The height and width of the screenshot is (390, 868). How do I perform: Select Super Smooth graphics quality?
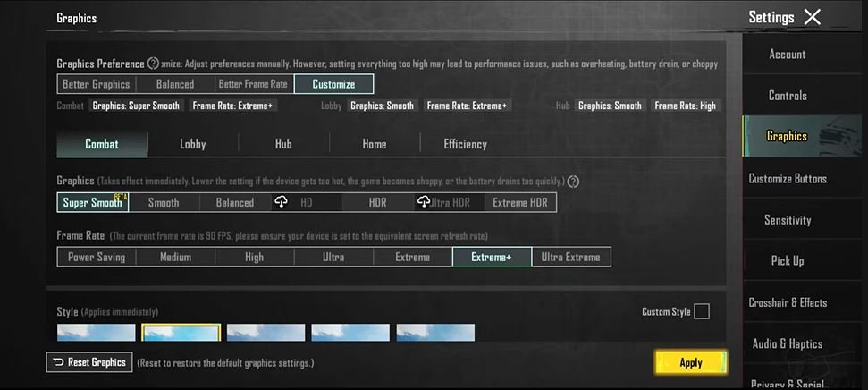coord(93,202)
